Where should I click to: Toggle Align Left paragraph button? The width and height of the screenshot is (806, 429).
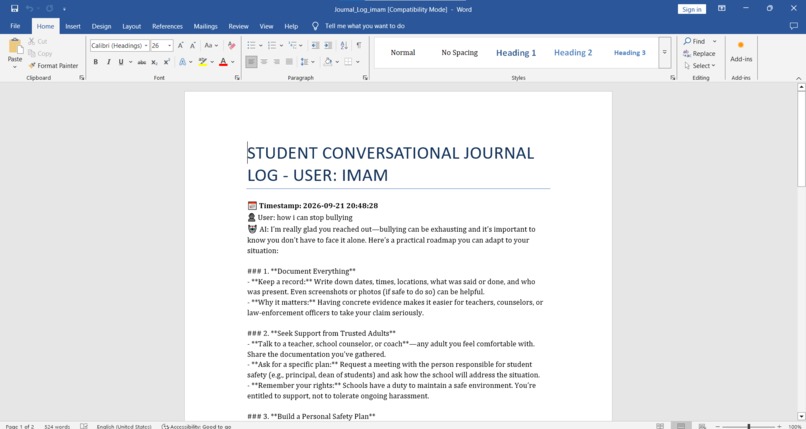click(x=251, y=62)
